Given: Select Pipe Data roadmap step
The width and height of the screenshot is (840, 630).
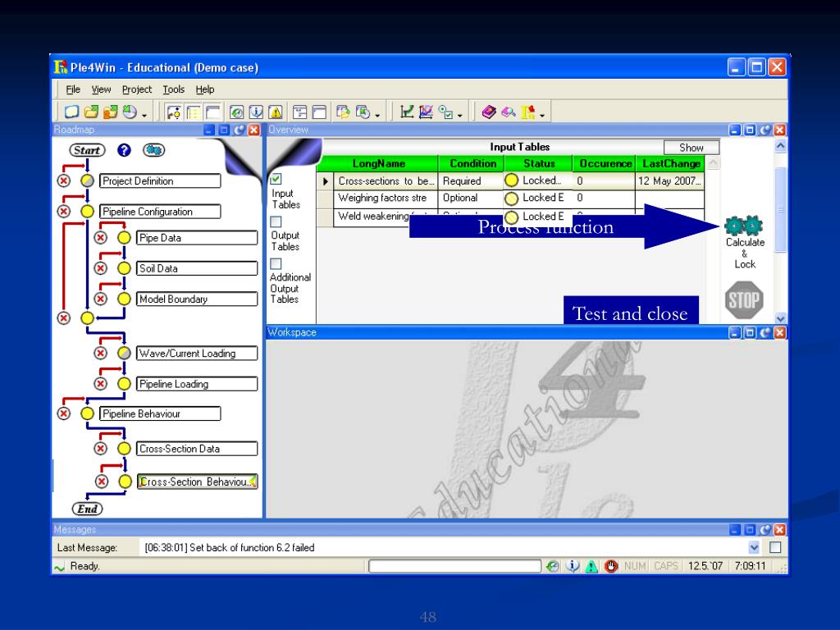Looking at the screenshot, I should point(197,238).
